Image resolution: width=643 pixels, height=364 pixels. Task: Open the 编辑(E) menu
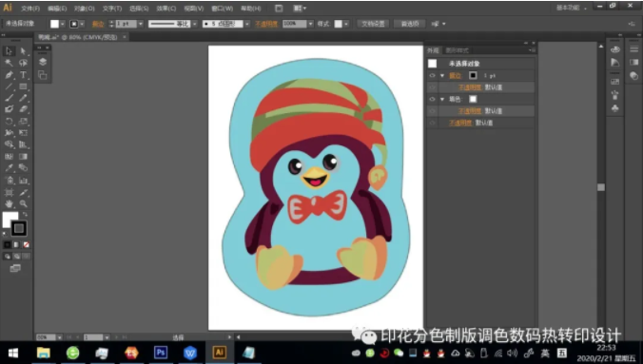[57, 9]
